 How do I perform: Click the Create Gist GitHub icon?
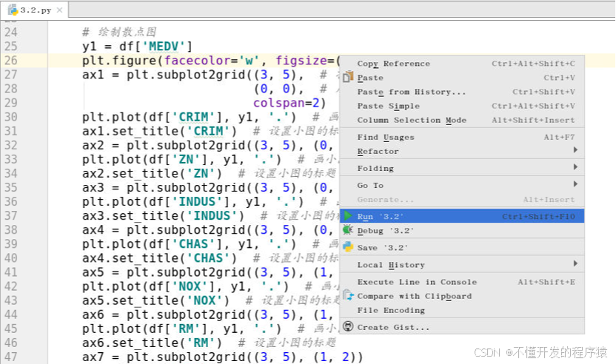click(x=348, y=326)
